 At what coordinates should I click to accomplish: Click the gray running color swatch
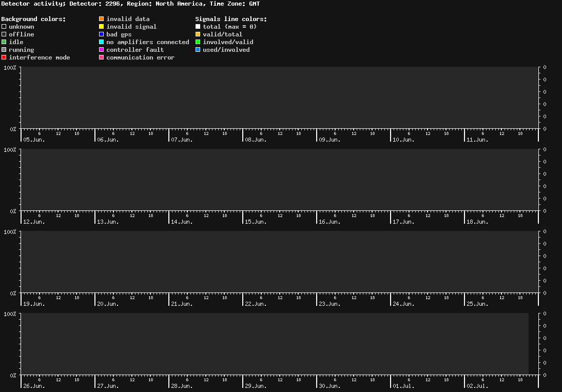pos(4,50)
